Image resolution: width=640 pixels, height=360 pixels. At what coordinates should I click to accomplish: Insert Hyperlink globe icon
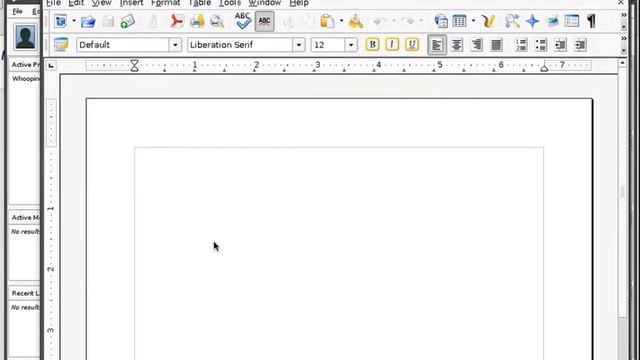pos(441,21)
